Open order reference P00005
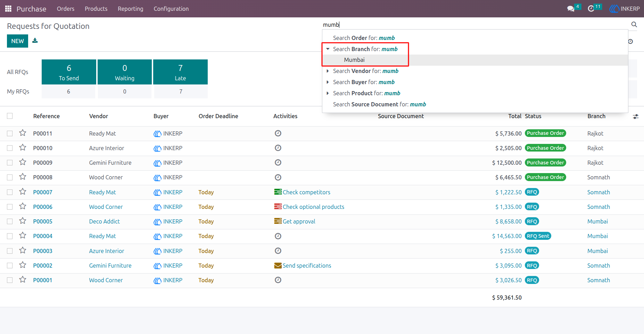Image resolution: width=644 pixels, height=334 pixels. point(43,221)
